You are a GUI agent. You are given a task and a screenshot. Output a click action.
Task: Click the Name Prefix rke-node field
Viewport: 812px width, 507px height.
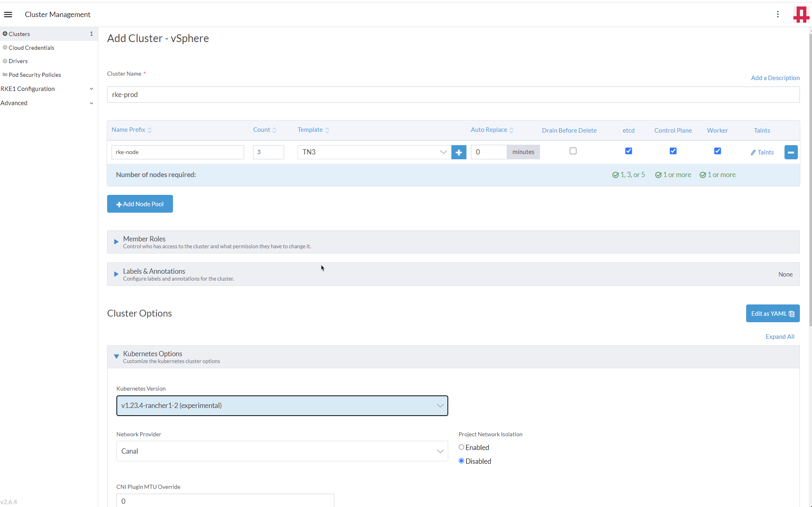click(177, 152)
